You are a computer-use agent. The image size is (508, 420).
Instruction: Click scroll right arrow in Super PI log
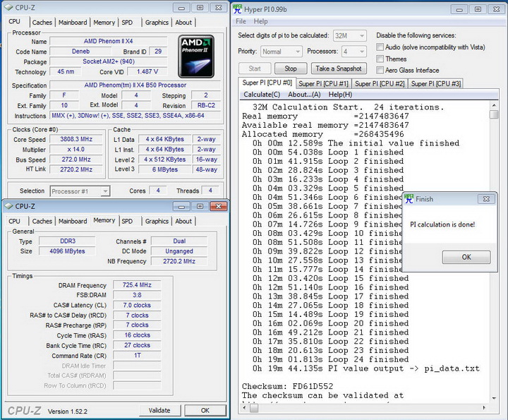[x=484, y=408]
